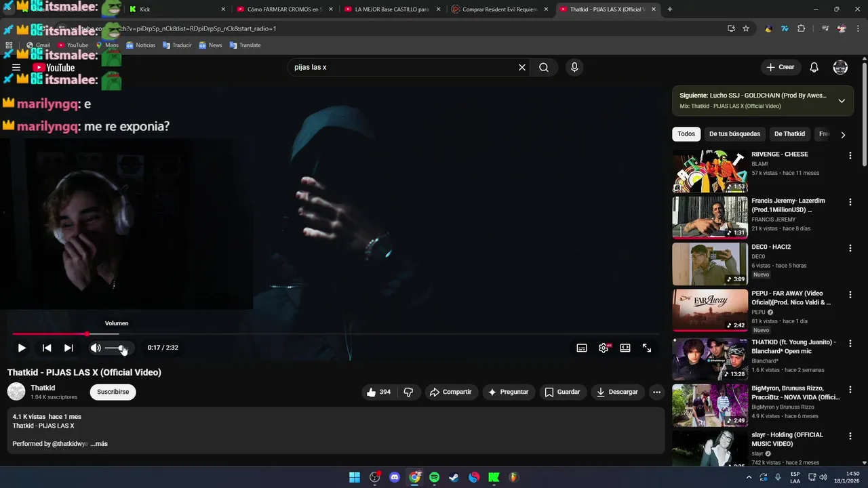The image size is (868, 488).
Task: Enter fullscreen video mode
Action: pos(647,348)
